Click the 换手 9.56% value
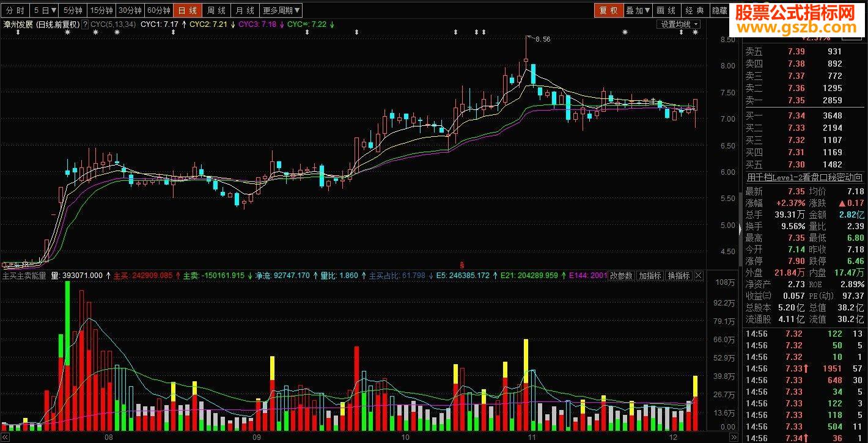 (793, 226)
